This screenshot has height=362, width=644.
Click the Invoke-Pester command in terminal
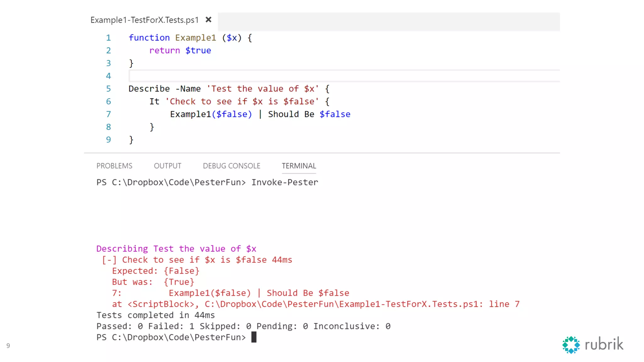click(x=285, y=183)
